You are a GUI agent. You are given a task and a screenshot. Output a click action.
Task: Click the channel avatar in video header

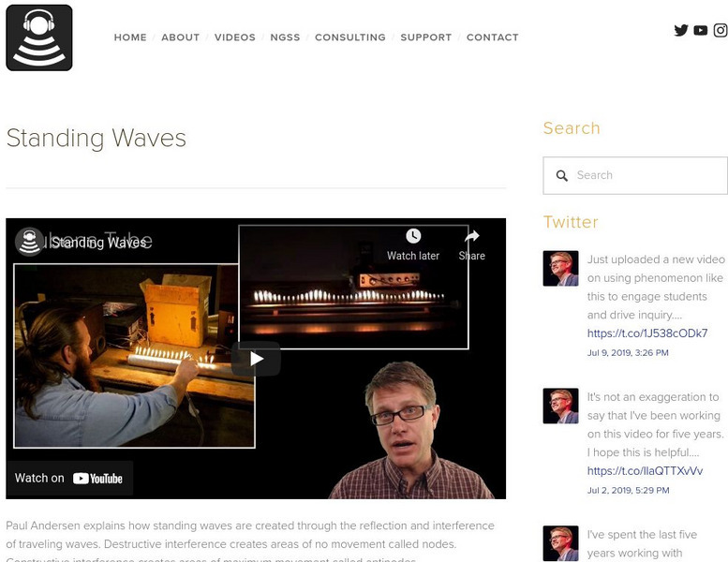tap(29, 242)
